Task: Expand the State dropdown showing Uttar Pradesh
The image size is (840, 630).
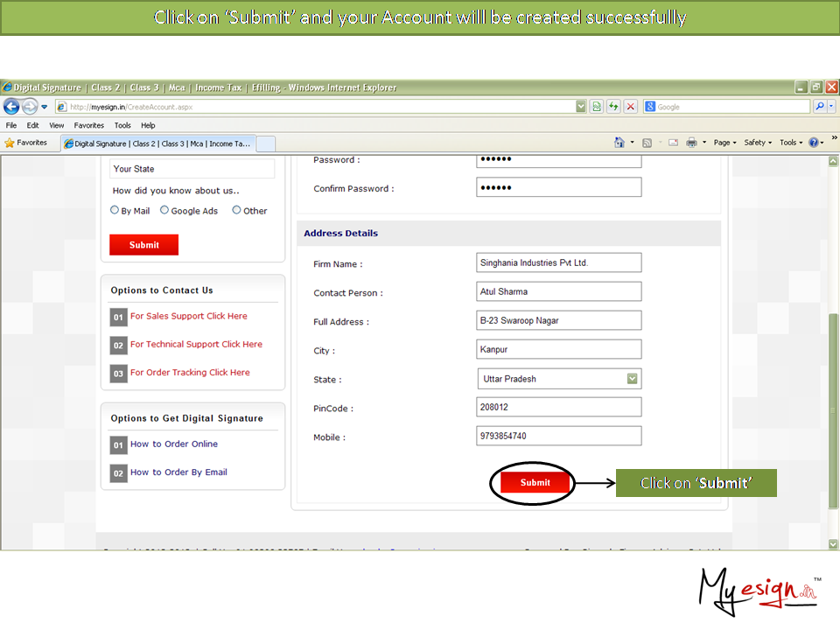Action: tap(633, 379)
